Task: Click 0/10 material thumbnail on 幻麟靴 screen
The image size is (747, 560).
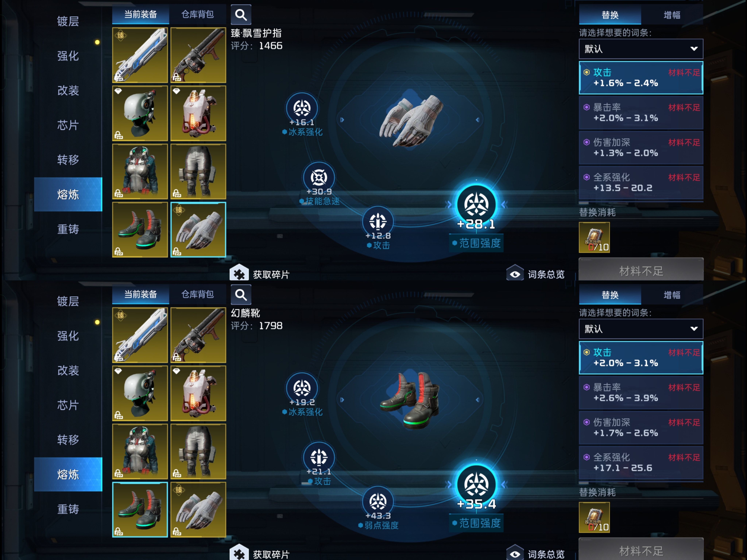Action: tap(594, 517)
